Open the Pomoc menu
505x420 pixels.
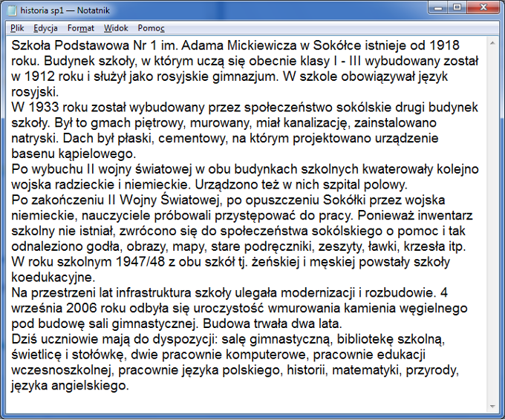(151, 28)
